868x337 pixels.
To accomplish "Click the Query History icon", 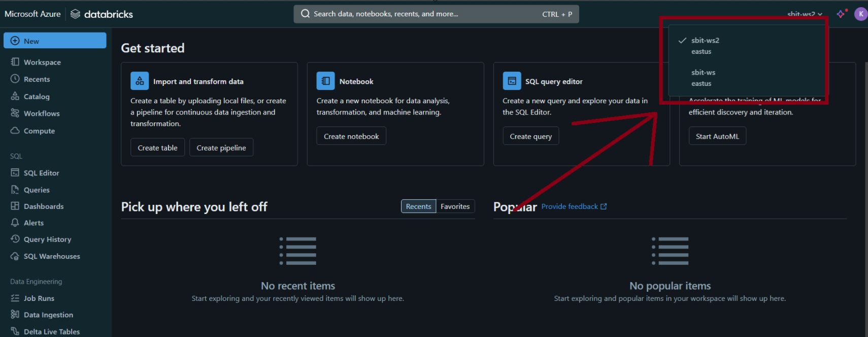I will 15,239.
